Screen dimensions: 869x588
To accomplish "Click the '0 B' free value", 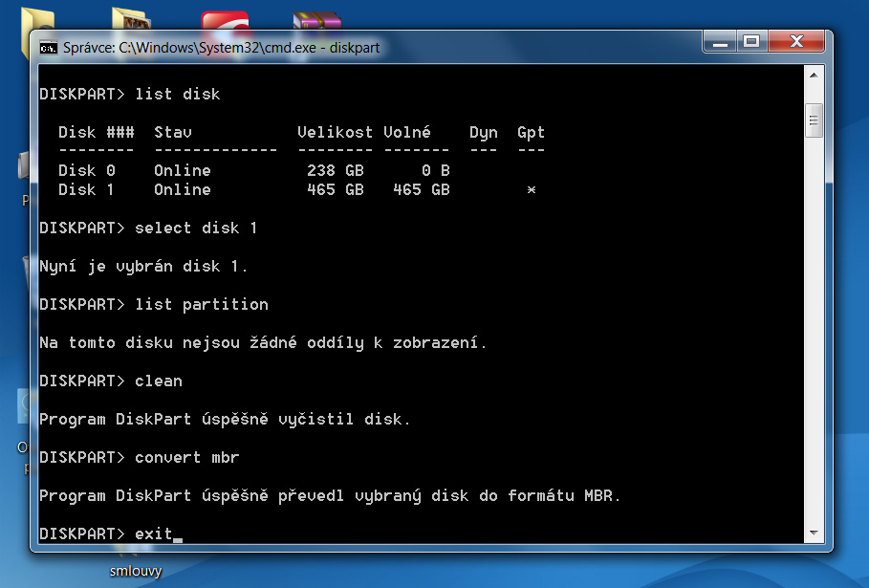I will coord(436,171).
